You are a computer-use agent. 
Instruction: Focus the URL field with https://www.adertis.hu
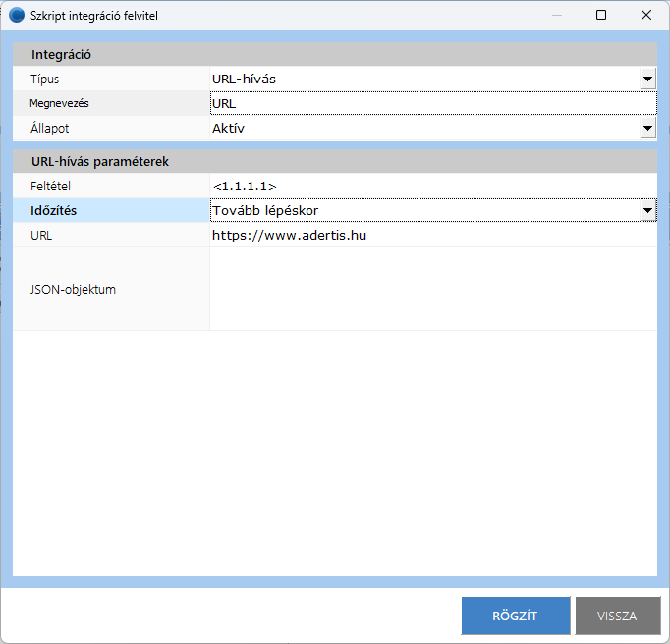pyautogui.click(x=432, y=236)
